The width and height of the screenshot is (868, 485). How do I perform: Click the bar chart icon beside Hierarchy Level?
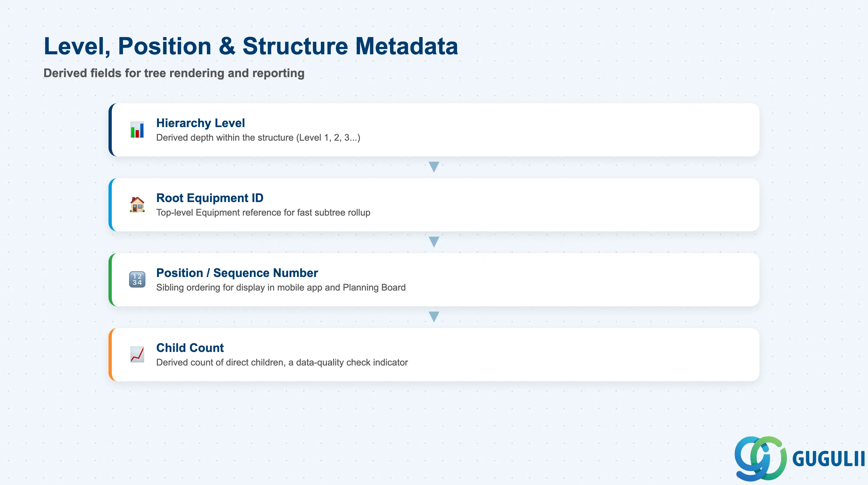click(x=137, y=130)
